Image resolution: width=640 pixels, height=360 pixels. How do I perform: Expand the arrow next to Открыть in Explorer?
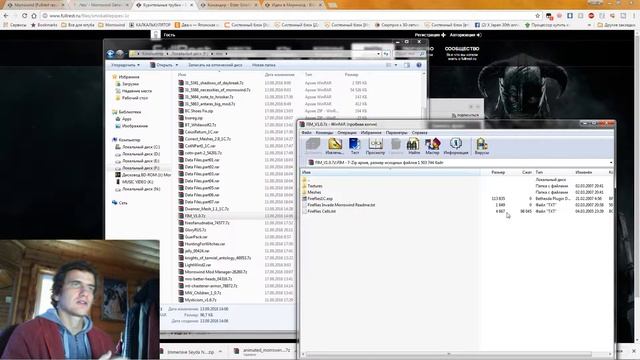click(176, 65)
